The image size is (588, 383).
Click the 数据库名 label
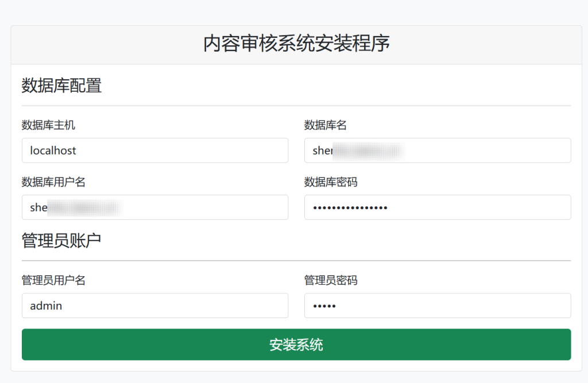(325, 125)
